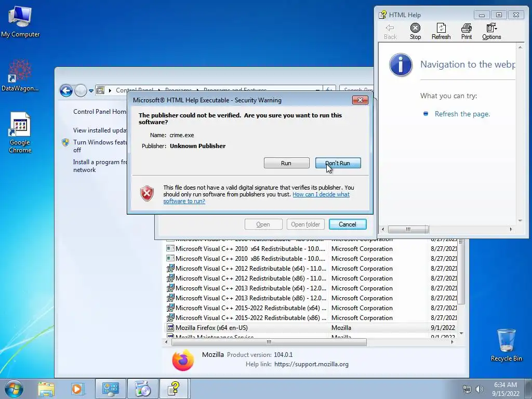Screen dimensions: 532x399
Task: Open My Computer desktop icon
Action: point(20,21)
